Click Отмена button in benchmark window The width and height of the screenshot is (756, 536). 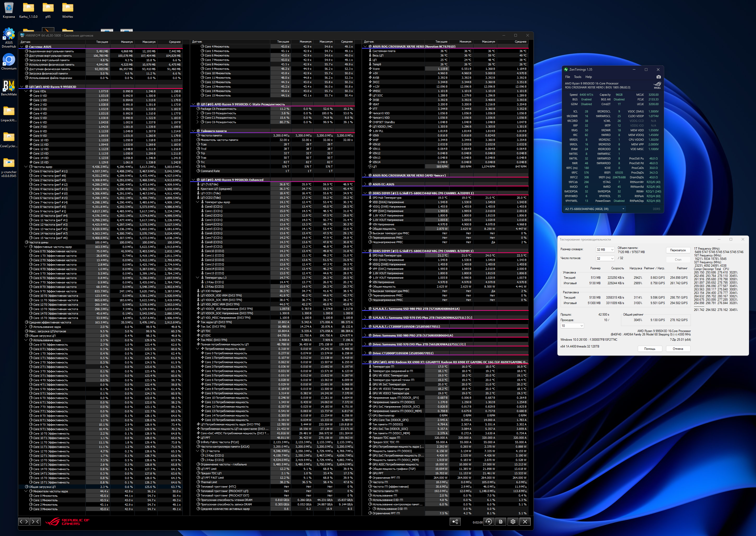point(678,349)
